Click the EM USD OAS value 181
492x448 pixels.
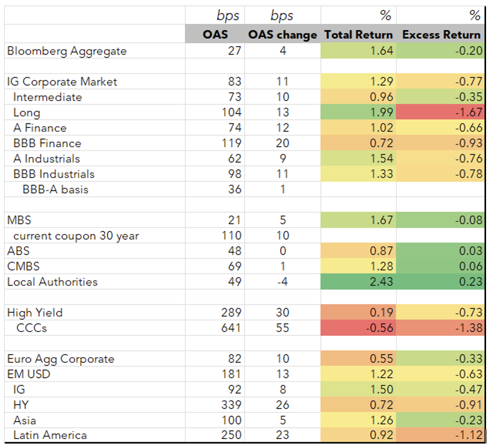click(231, 374)
